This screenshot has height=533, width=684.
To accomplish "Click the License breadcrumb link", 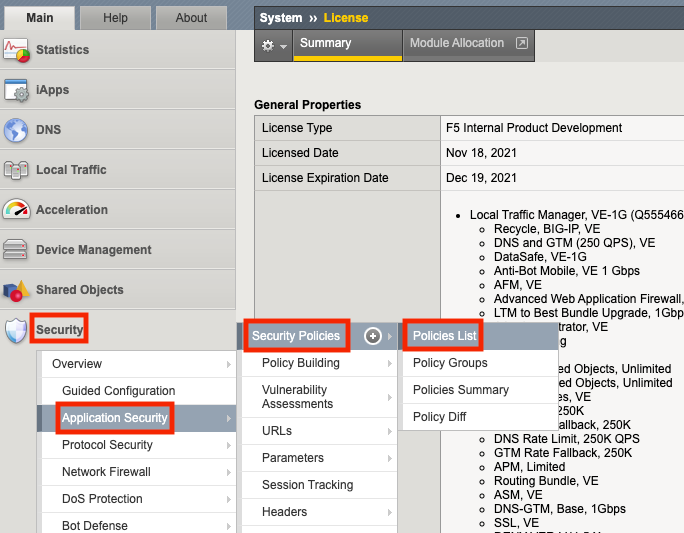I will click(x=345, y=18).
